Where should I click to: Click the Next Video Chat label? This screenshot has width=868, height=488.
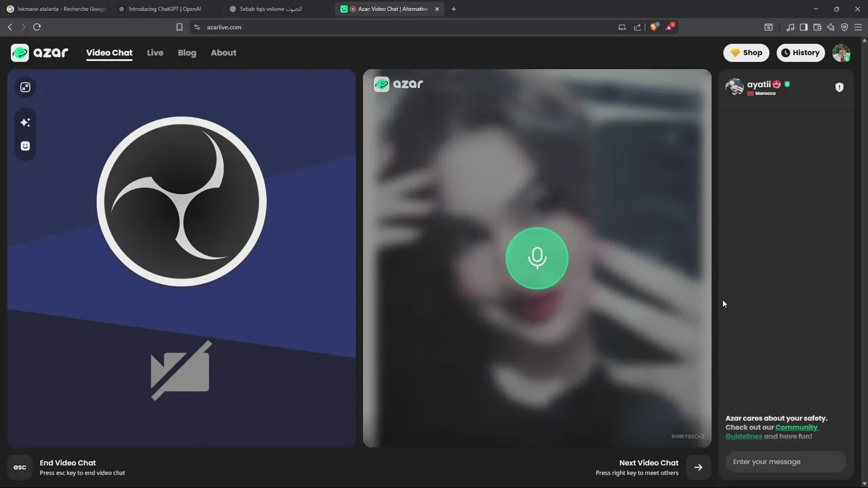pos(649,463)
